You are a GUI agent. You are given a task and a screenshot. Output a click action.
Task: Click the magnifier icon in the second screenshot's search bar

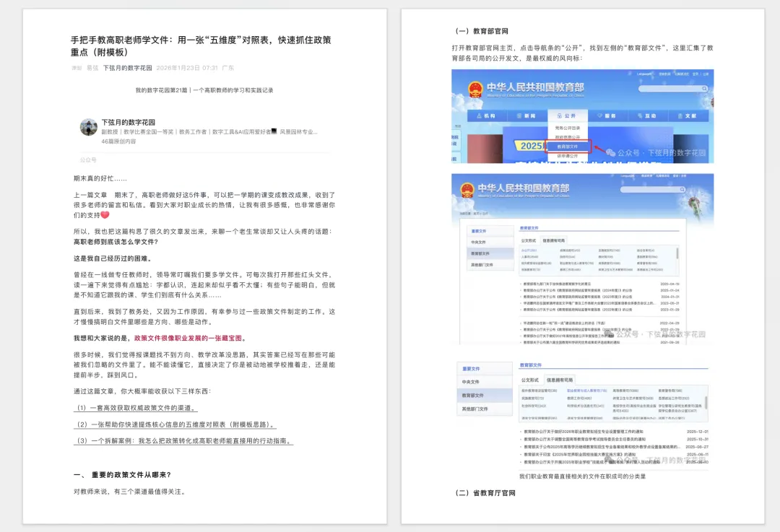(682, 189)
